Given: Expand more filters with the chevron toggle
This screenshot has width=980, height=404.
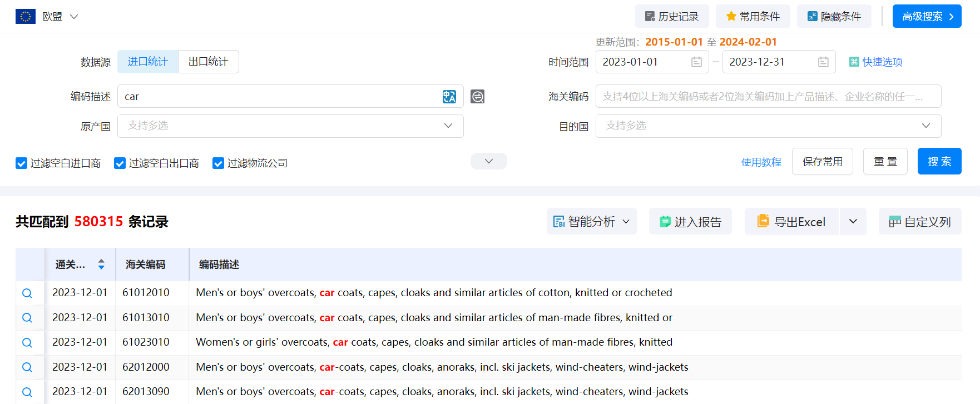Looking at the screenshot, I should click(x=488, y=161).
